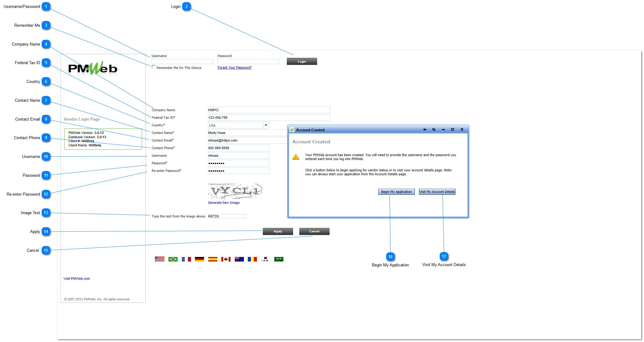
Task: Click the Apply button
Action: (278, 231)
